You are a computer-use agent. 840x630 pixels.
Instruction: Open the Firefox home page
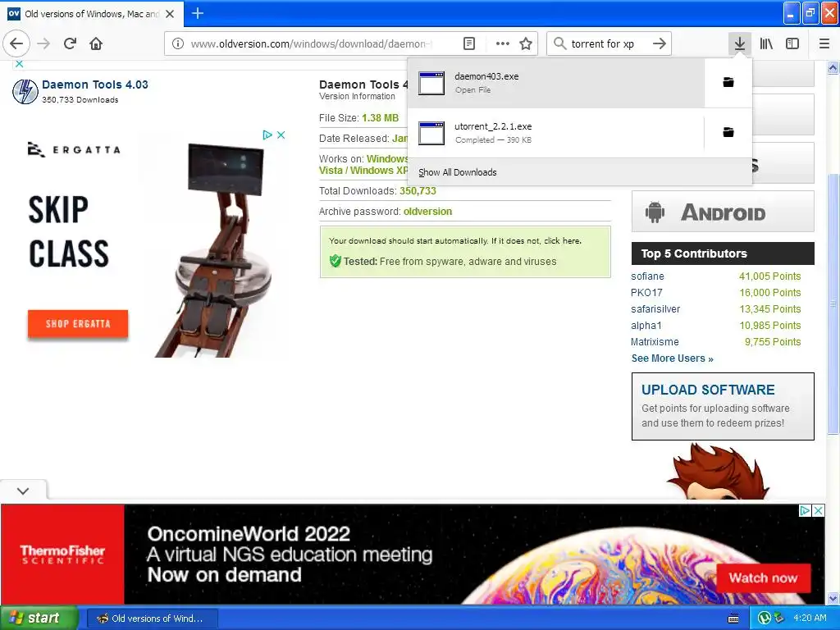tap(96, 43)
